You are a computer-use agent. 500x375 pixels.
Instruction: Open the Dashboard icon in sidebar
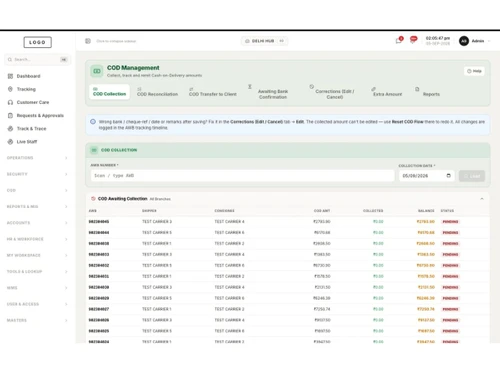(10, 76)
